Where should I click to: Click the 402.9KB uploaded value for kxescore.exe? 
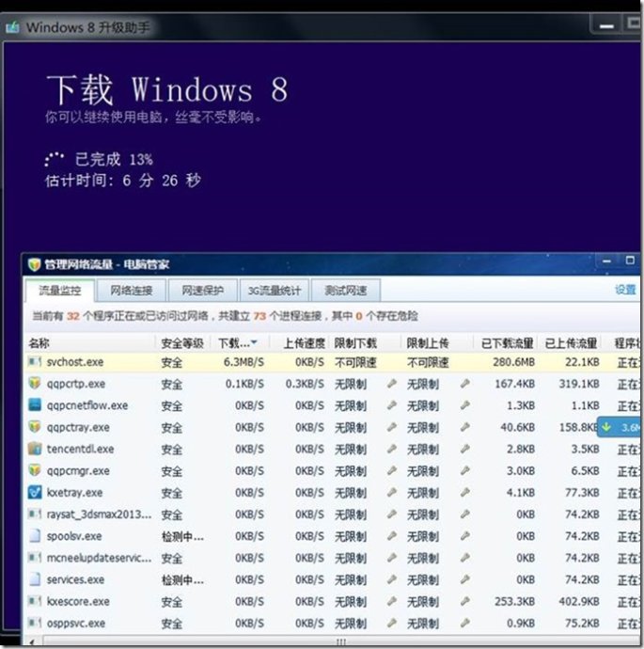pyautogui.click(x=578, y=601)
